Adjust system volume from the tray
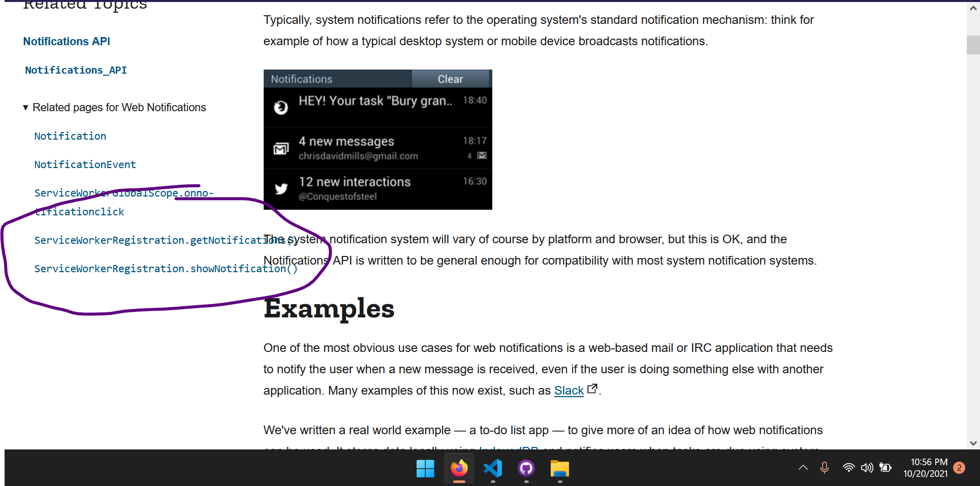The image size is (980, 486). point(867,468)
